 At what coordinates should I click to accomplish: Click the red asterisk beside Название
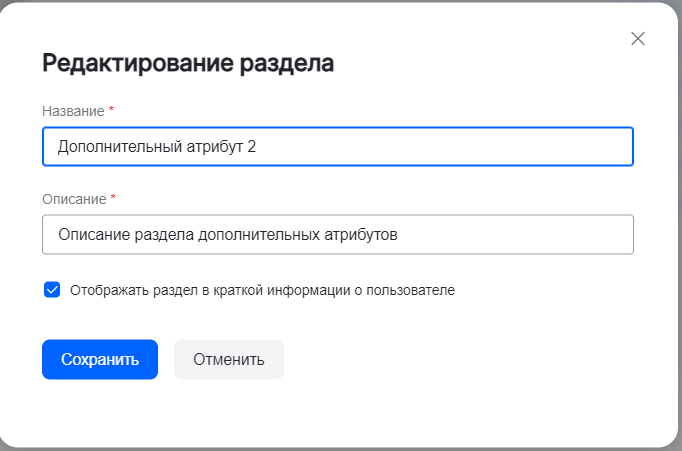point(112,109)
